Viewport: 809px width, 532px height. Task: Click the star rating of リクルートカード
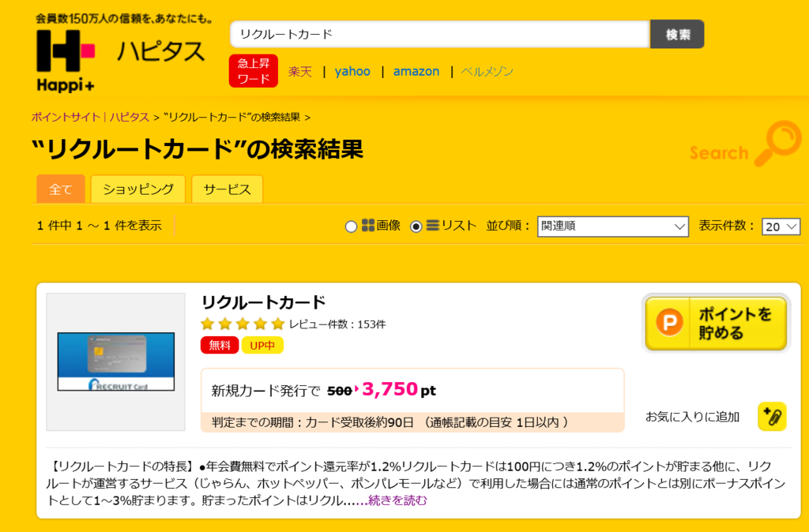pos(243,324)
